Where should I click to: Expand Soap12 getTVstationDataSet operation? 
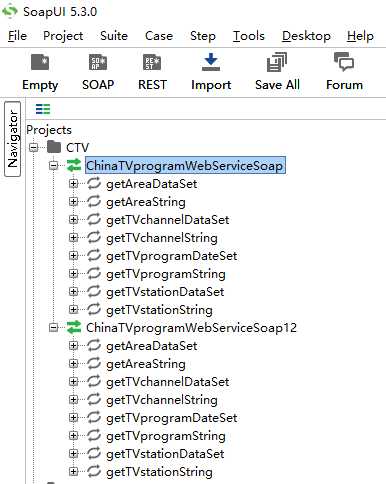pyautogui.click(x=73, y=453)
